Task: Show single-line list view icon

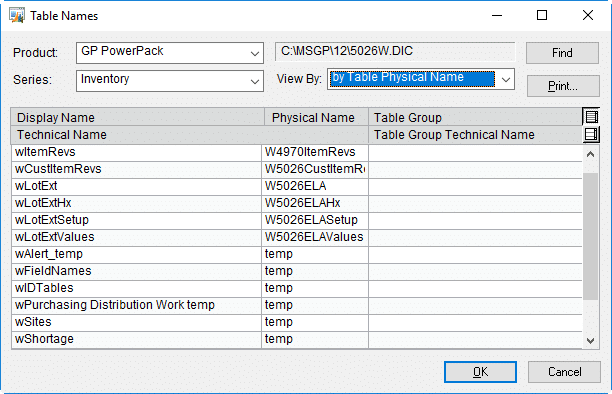Action: tap(591, 117)
